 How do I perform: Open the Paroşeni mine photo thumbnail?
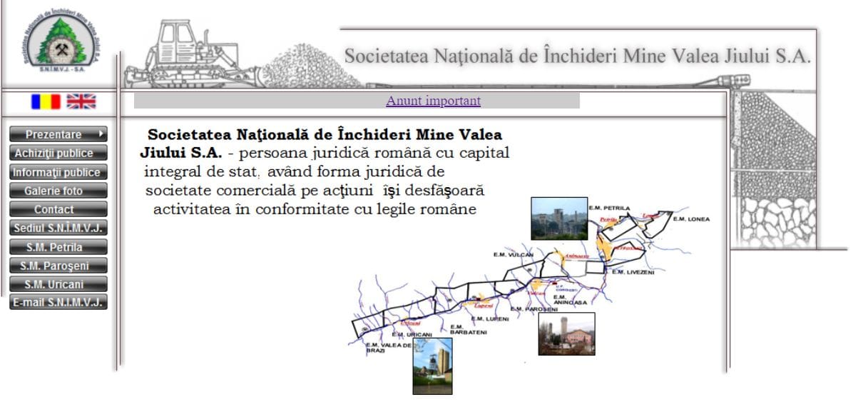[x=566, y=333]
